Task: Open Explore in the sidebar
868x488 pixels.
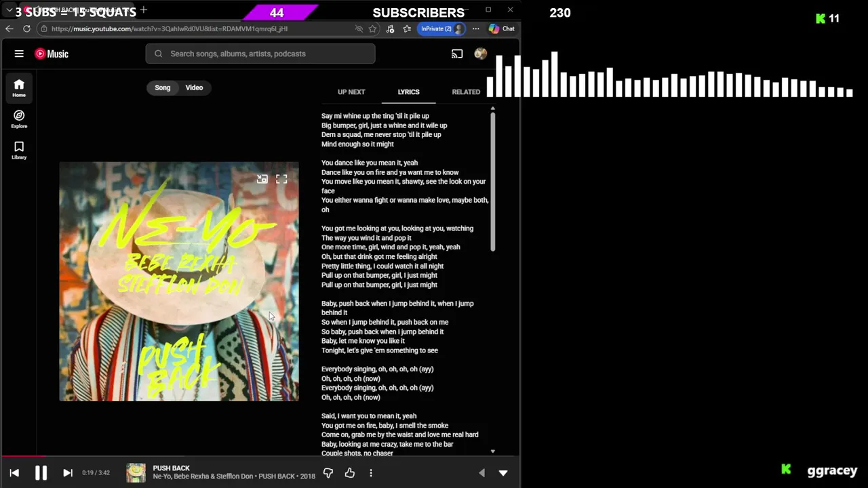Action: coord(19,119)
